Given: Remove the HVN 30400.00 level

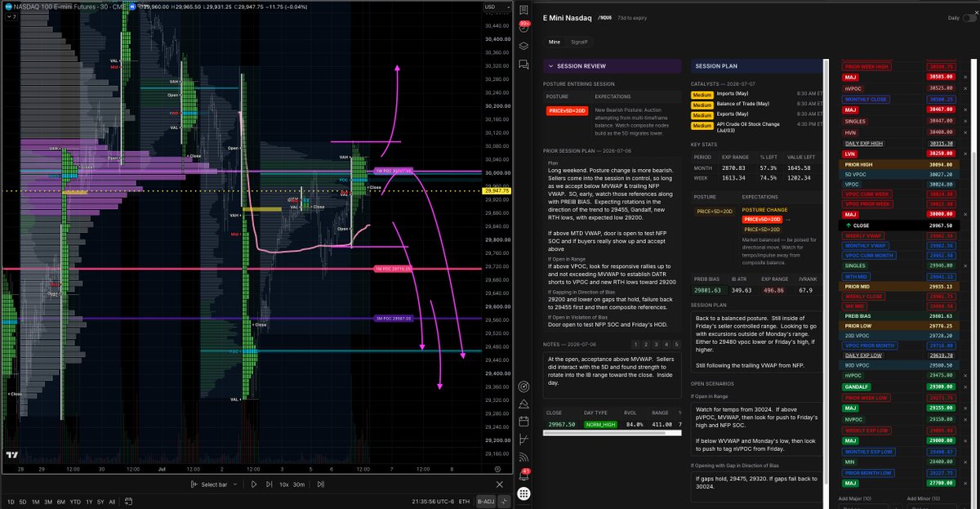Looking at the screenshot, I should (x=966, y=132).
